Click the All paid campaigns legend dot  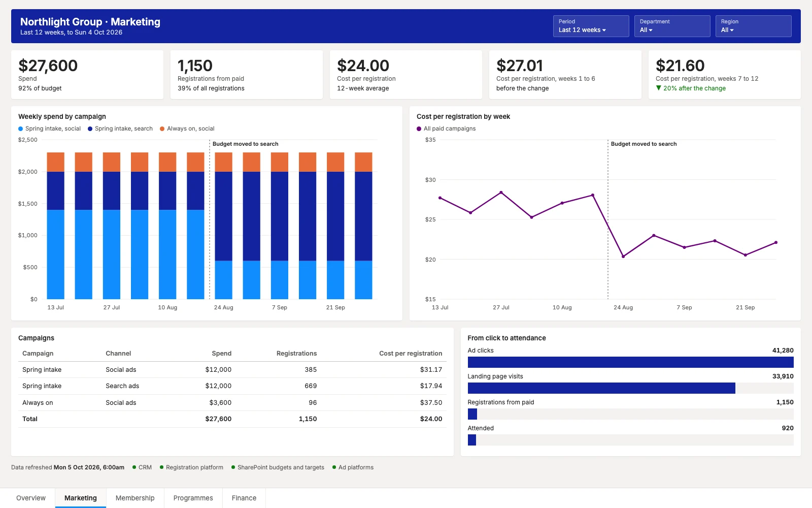click(419, 129)
